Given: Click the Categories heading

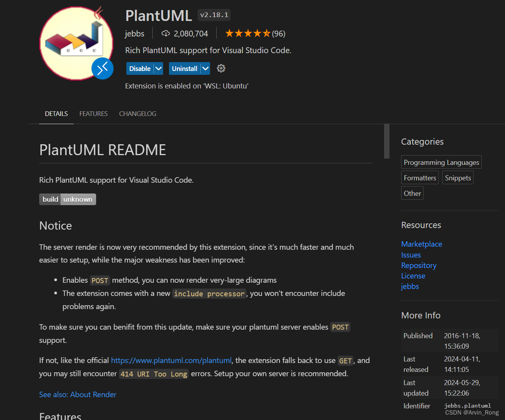Looking at the screenshot, I should (x=422, y=142).
